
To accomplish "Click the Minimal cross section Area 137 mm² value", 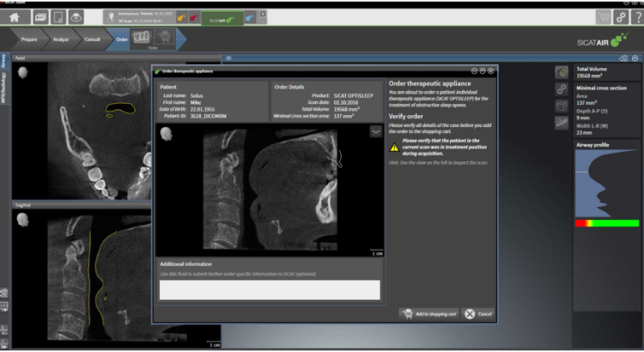I will (587, 103).
